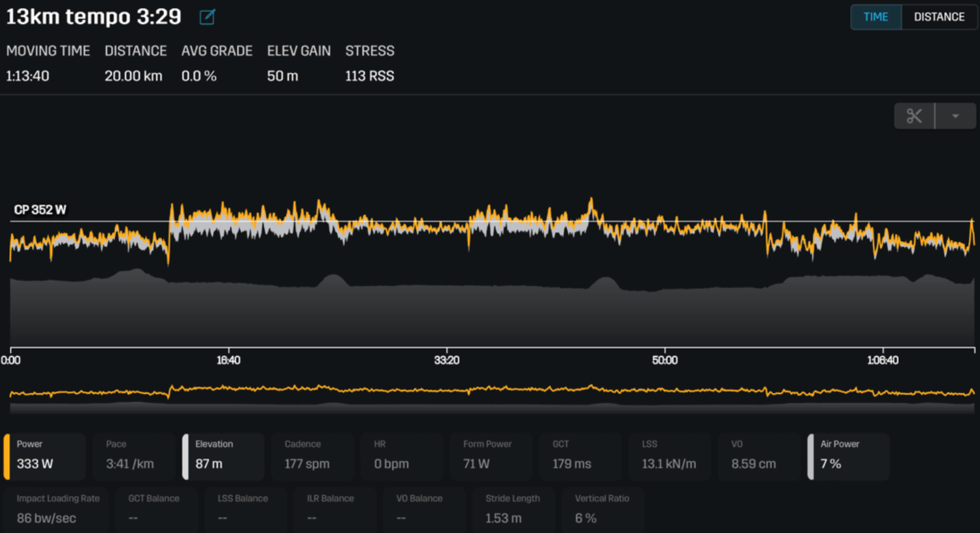Screen dimensions: 980x533
Task: Toggle the Power metric tile
Action: [x=44, y=457]
